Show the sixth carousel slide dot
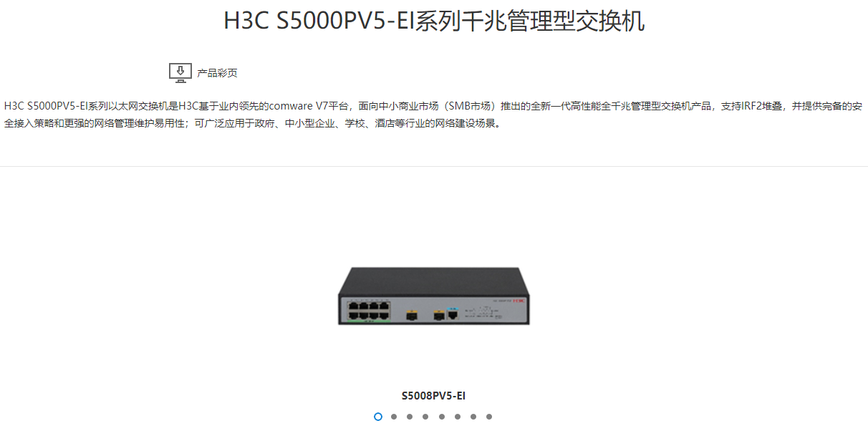 [457, 417]
